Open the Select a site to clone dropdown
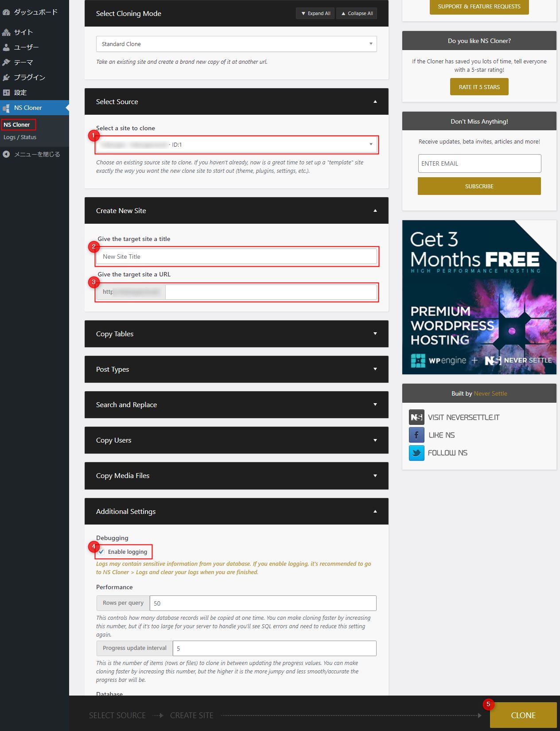The width and height of the screenshot is (560, 731). pos(236,144)
